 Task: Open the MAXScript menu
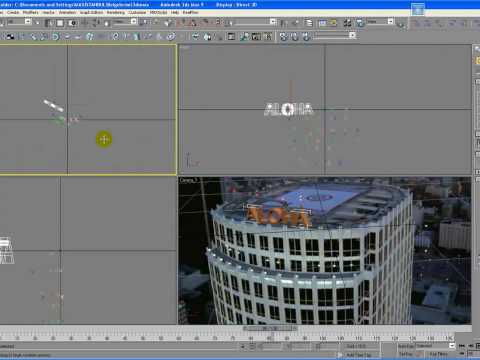[158, 12]
